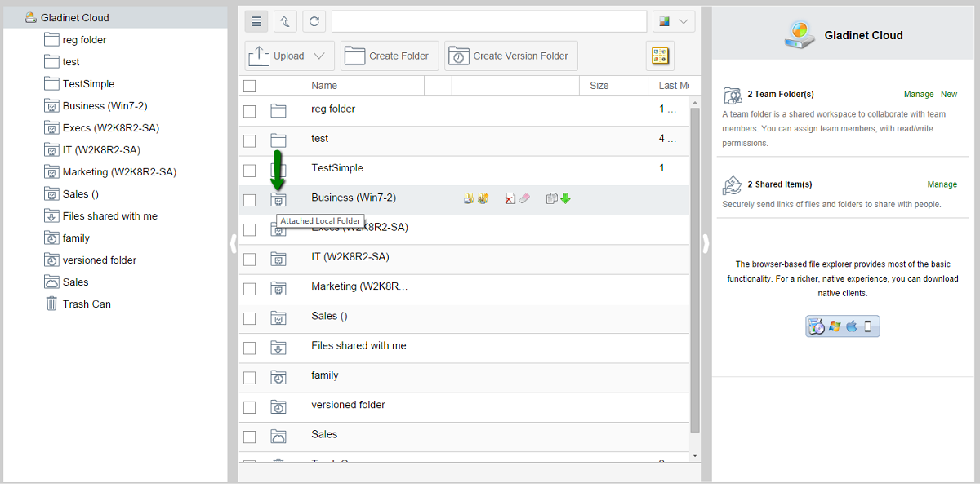Download the Mac native client
The width and height of the screenshot is (980, 484).
pyautogui.click(x=851, y=326)
